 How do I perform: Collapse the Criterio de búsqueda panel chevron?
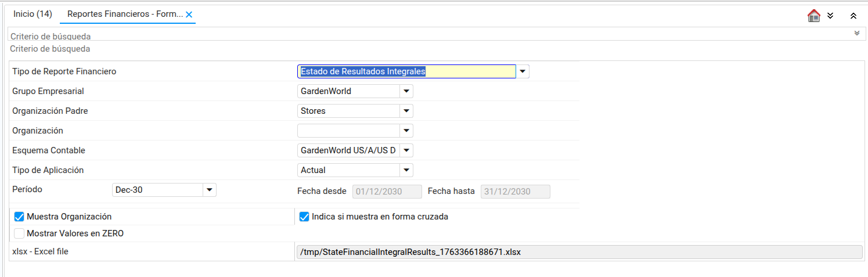[x=856, y=33]
